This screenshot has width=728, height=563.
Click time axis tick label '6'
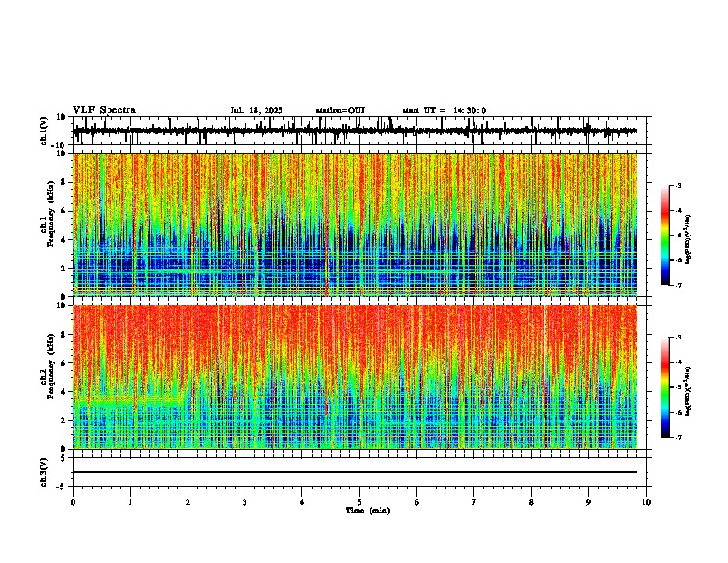[x=417, y=502]
